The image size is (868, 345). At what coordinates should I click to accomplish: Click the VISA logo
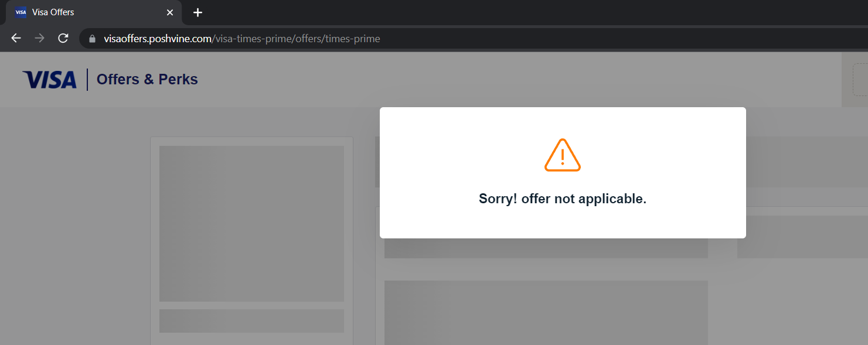(x=49, y=80)
